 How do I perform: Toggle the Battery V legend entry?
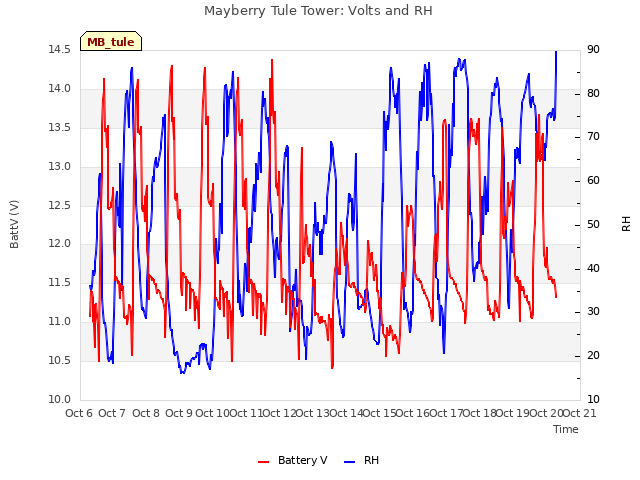(x=292, y=461)
